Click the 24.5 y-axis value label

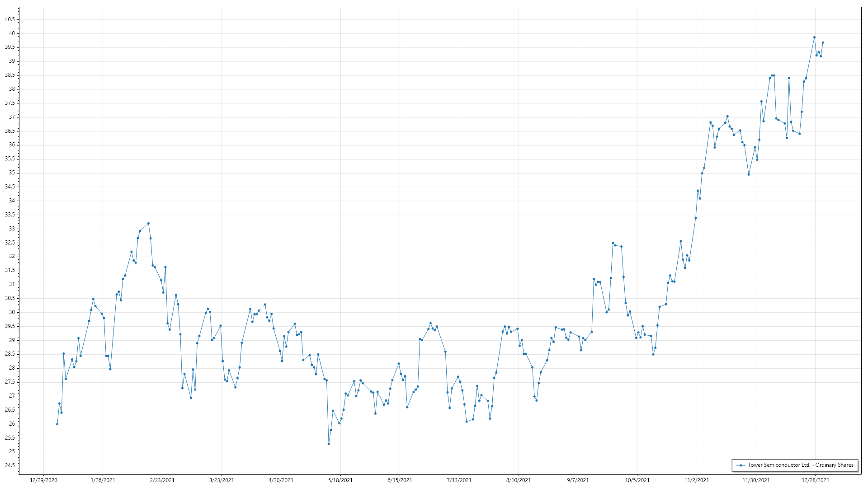point(10,465)
